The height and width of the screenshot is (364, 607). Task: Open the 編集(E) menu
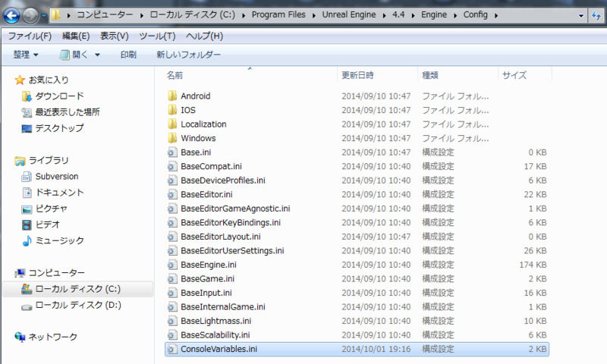point(76,36)
